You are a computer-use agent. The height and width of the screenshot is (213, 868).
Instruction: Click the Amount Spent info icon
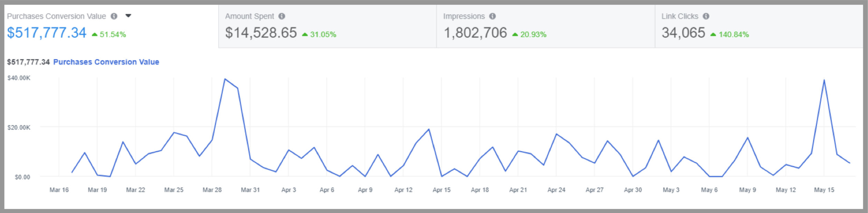[x=282, y=16]
